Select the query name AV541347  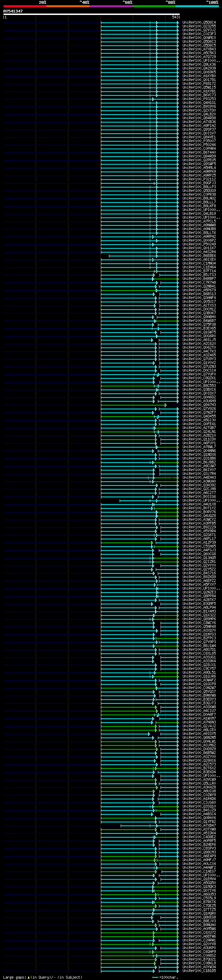[13, 11]
